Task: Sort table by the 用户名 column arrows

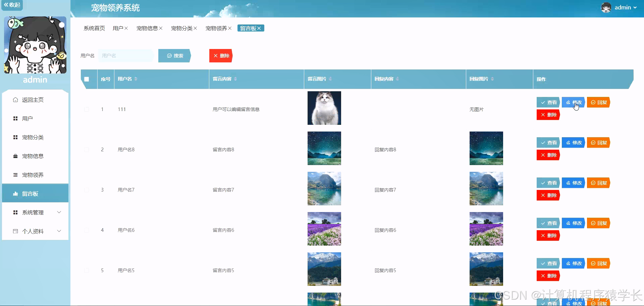Action: pyautogui.click(x=136, y=79)
